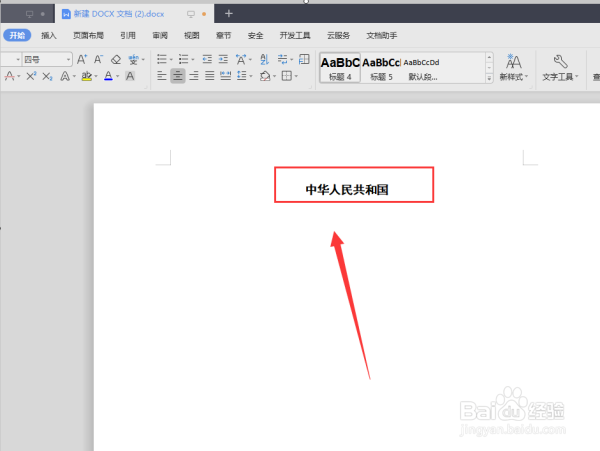
Task: Apply subscript X₂ formatting
Action: click(47, 76)
